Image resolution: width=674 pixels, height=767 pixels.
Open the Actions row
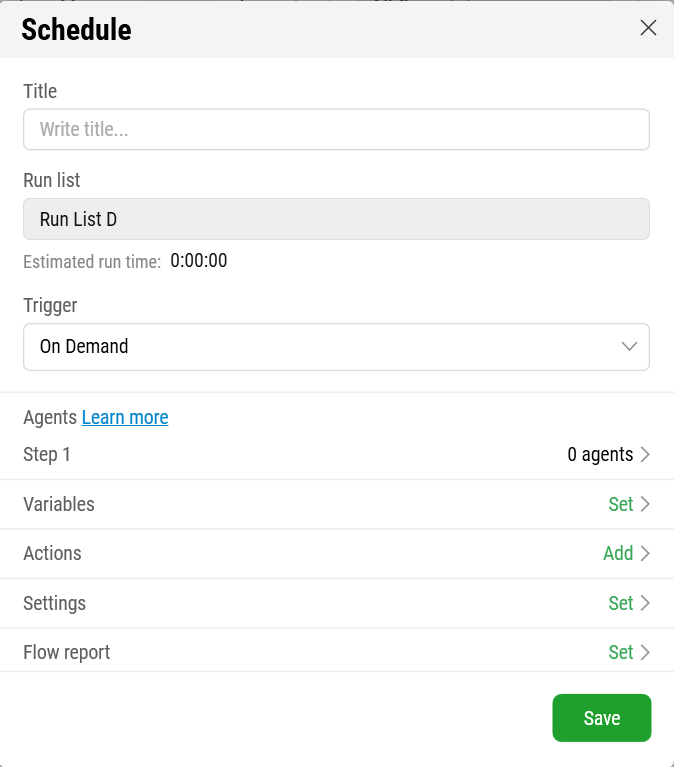click(x=337, y=554)
